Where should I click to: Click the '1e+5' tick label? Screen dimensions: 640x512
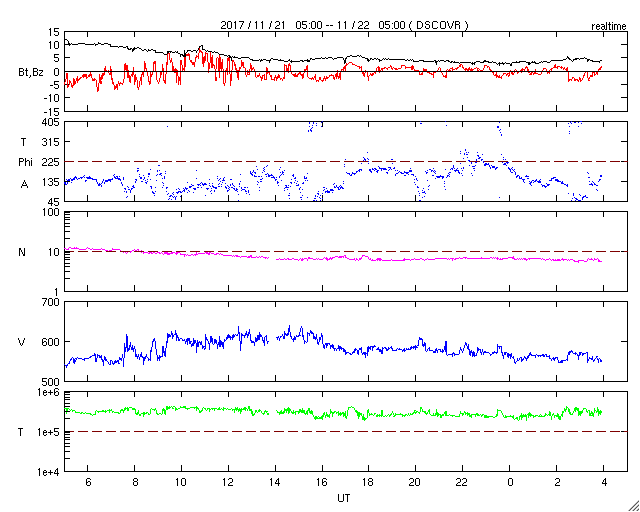[x=49, y=432]
